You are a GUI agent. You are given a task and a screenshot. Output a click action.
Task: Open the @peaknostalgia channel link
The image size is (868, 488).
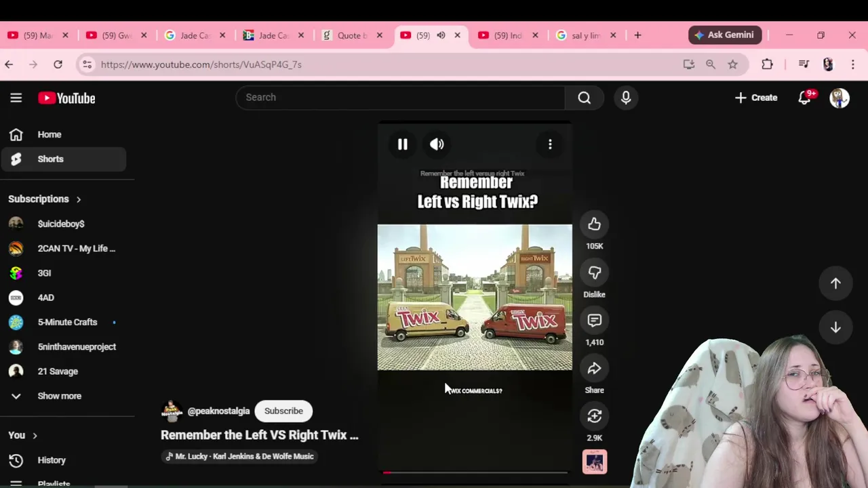(x=218, y=411)
